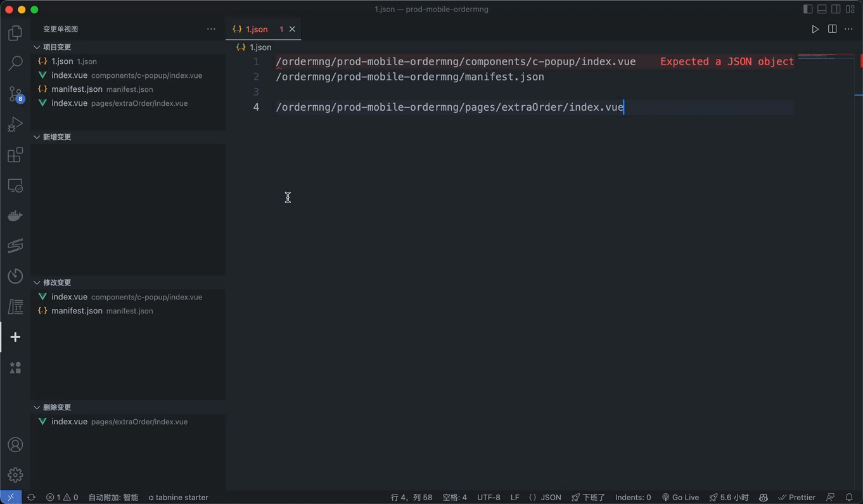Image resolution: width=863 pixels, height=504 pixels.
Task: Collapse the 新增变更 section
Action: 128,137
